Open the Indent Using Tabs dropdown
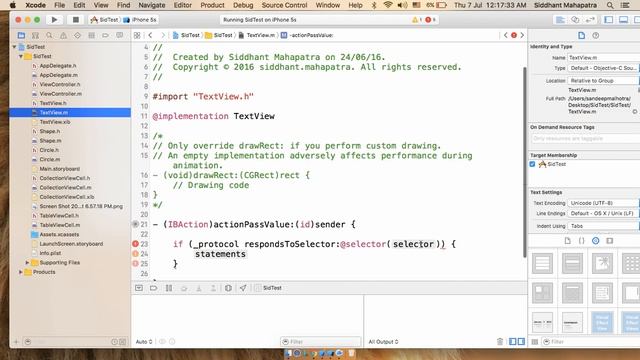Image resolution: width=640 pixels, height=360 pixels. click(x=603, y=226)
